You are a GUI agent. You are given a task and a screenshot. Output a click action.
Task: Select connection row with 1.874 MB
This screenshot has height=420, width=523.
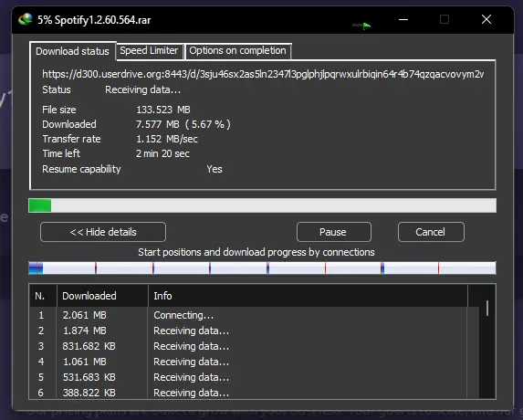coord(254,331)
